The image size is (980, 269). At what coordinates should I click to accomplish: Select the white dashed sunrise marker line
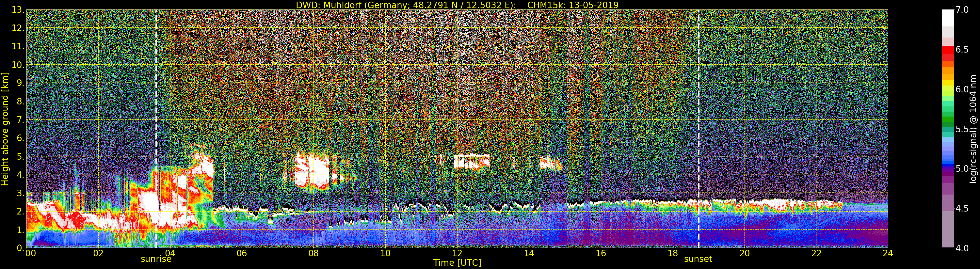tap(156, 129)
